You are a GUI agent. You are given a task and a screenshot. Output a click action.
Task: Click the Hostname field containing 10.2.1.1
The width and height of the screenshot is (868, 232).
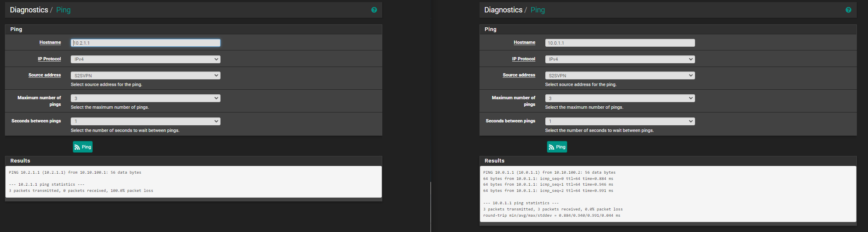[x=145, y=43]
